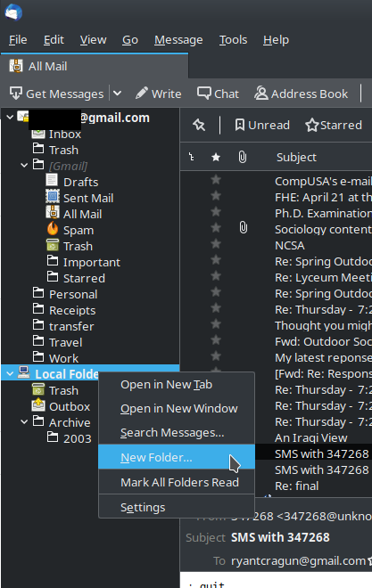Sort by the star column header
Viewport: 372px width, 588px height.
point(216,157)
